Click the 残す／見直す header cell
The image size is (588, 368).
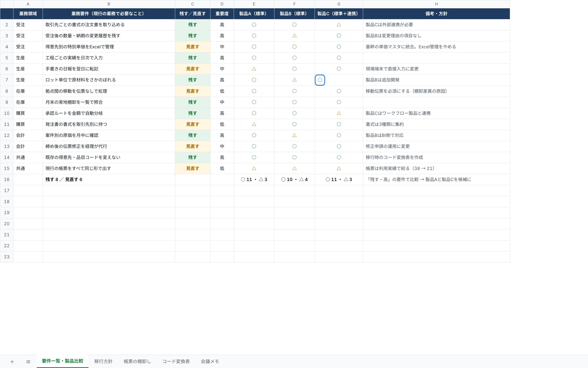point(193,14)
